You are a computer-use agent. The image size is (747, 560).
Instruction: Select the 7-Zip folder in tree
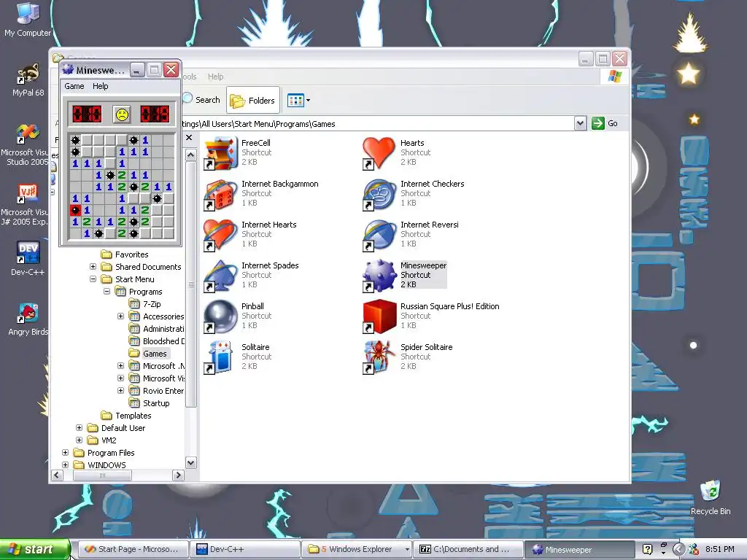[145, 304]
